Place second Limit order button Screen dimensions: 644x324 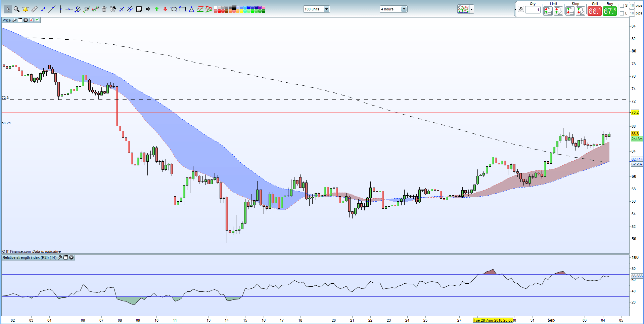558,11
